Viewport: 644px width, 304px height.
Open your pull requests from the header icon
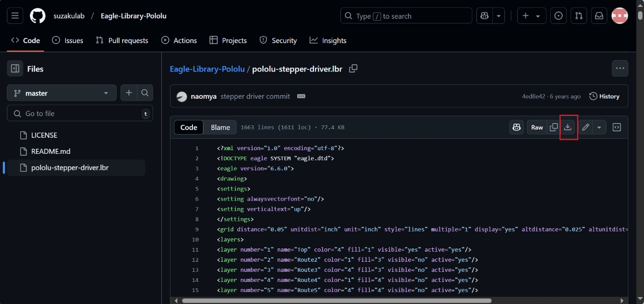point(579,16)
